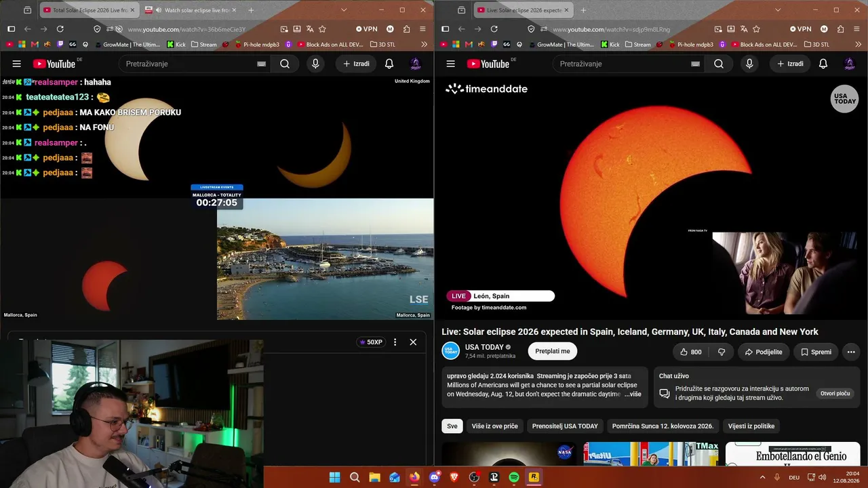This screenshot has height=488, width=868.
Task: Select 'Live: Solar eclipse 2026' tab in right browser
Action: pos(524,10)
